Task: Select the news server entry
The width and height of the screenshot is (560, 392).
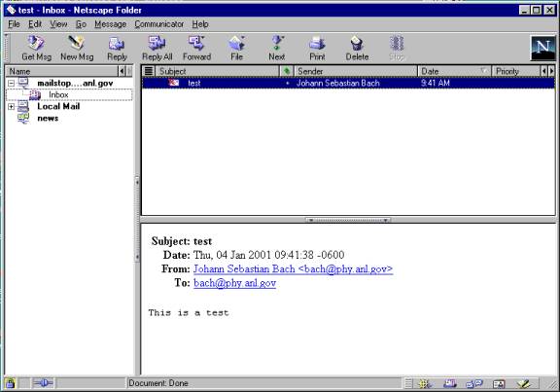Action: (x=48, y=119)
